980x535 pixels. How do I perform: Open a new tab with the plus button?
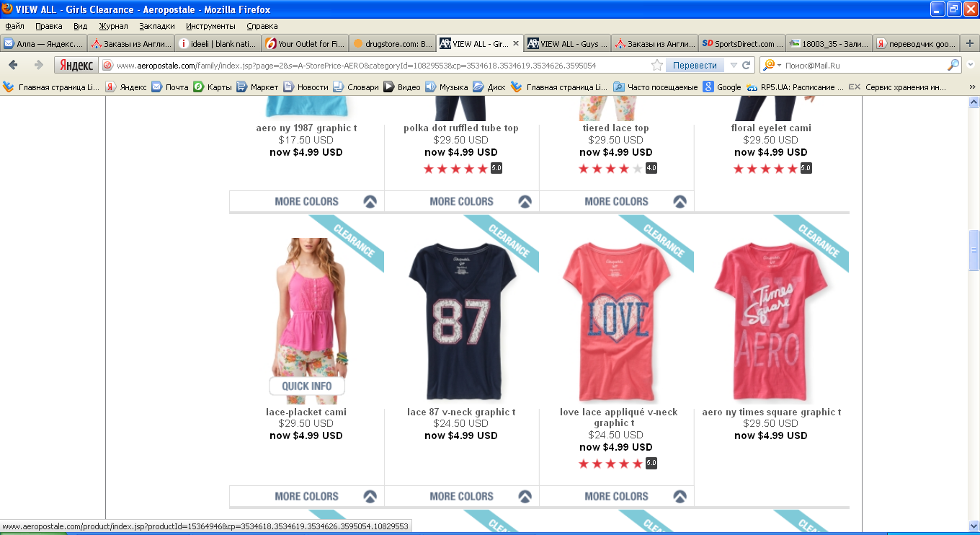969,43
